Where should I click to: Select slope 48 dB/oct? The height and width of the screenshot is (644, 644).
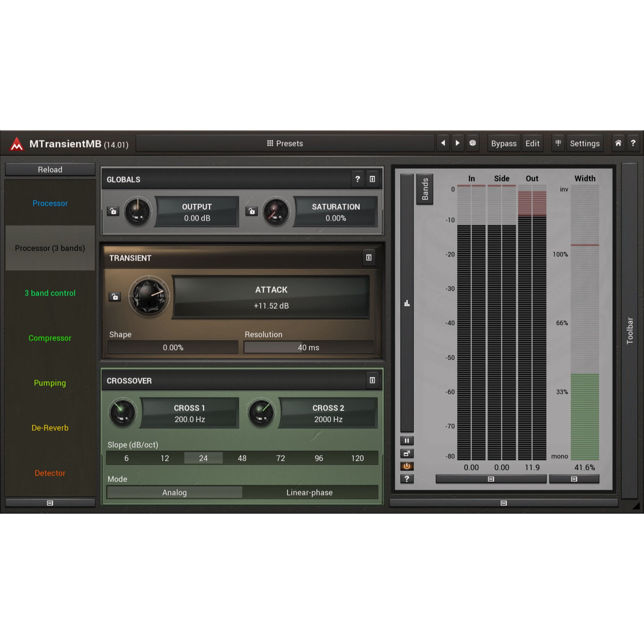tap(242, 458)
